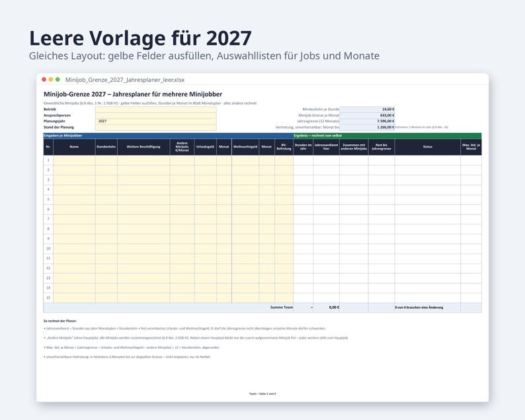This screenshot has width=525, height=420.
Task: Click the 'Max. Std. je Monat' header
Action: [x=471, y=147]
